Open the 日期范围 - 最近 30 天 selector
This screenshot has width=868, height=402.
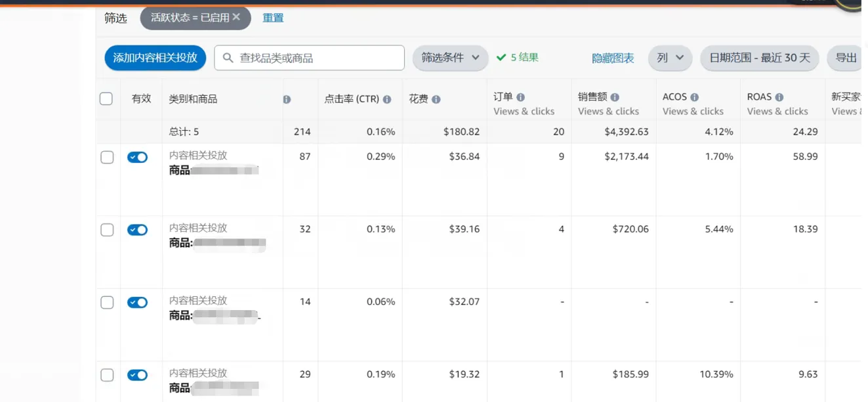759,58
